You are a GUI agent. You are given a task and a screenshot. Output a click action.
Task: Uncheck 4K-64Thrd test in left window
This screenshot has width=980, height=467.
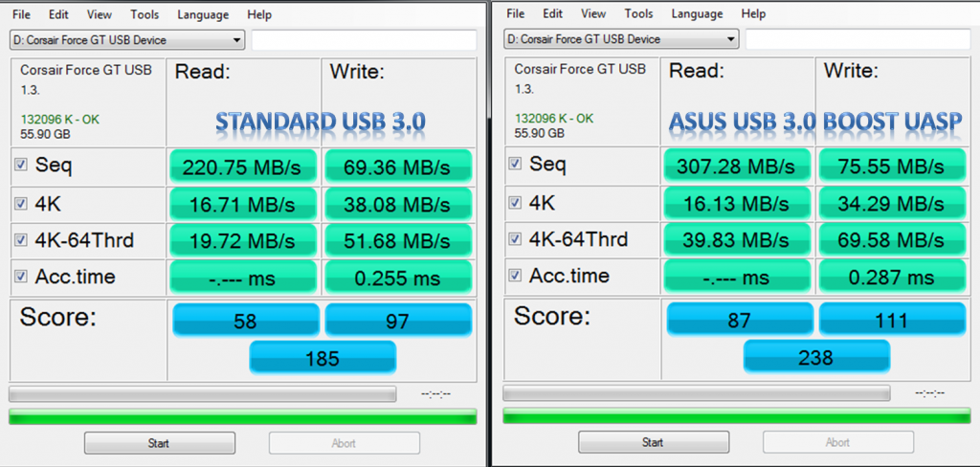(x=21, y=240)
